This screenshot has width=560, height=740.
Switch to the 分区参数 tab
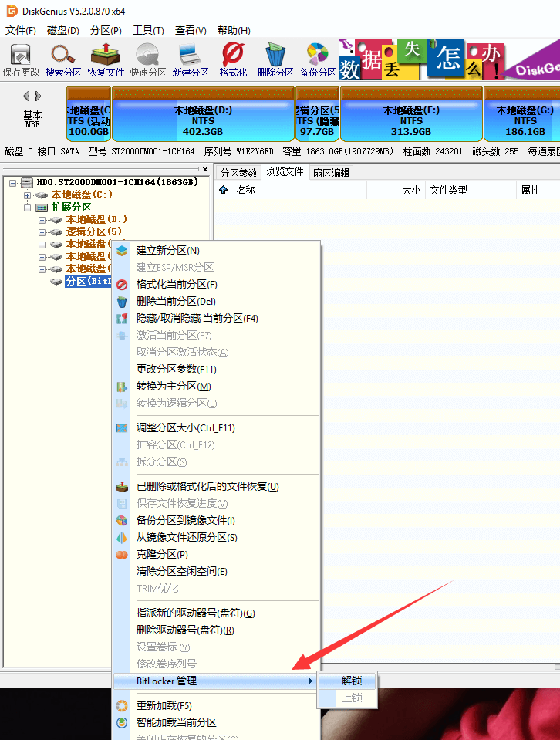[238, 173]
